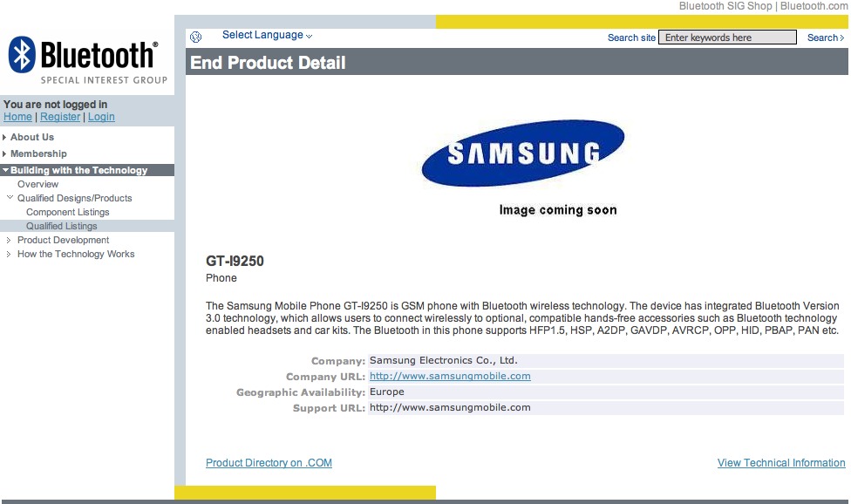The height and width of the screenshot is (504, 851).
Task: Open the Overview page
Action: click(37, 184)
